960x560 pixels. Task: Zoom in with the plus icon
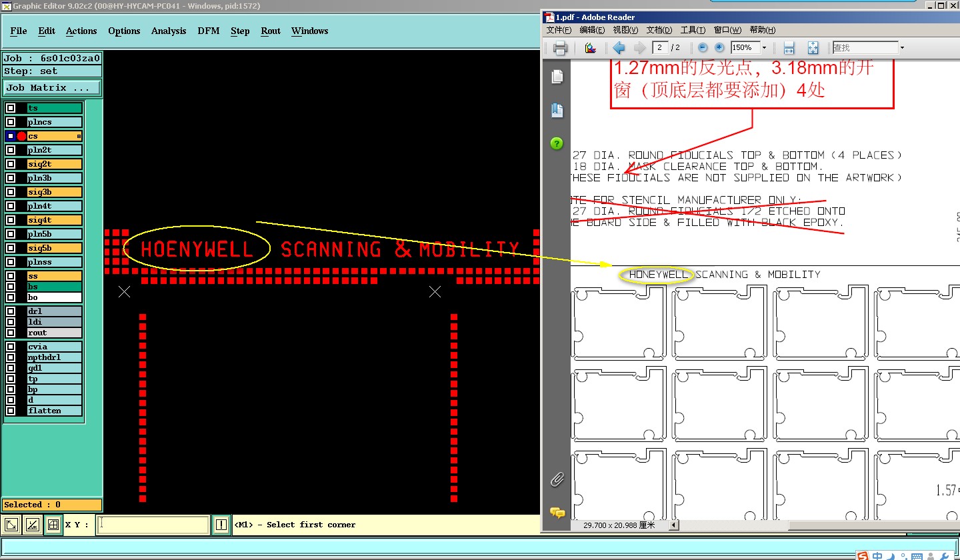coord(719,47)
